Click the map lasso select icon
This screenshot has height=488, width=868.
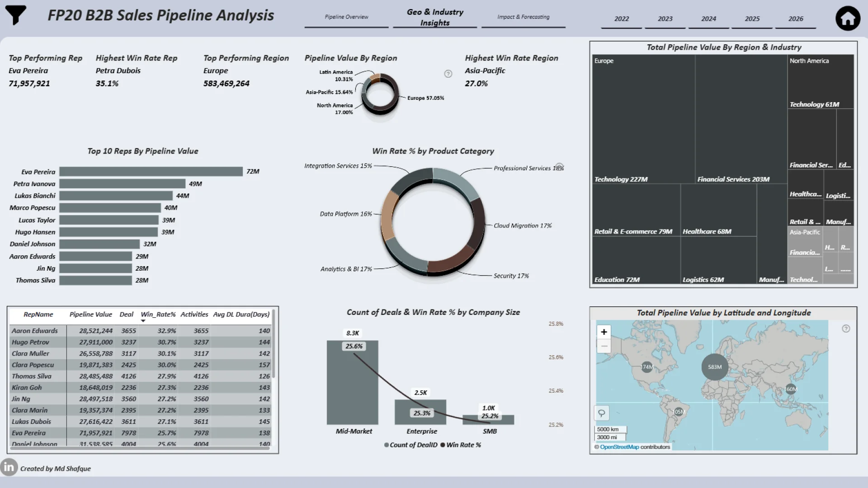point(602,413)
